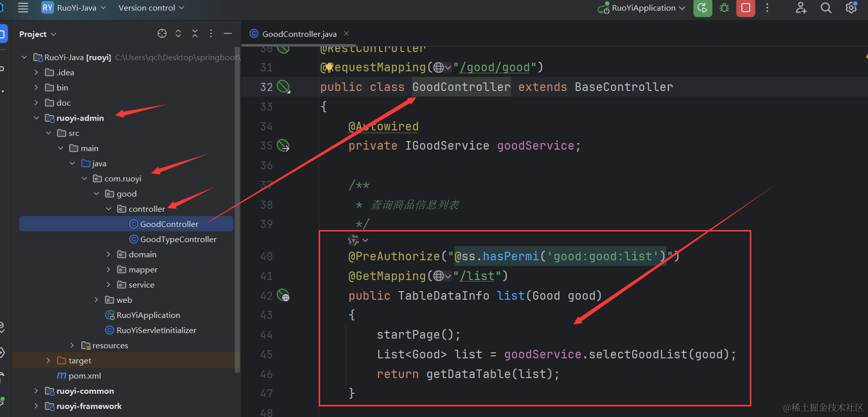Image resolution: width=868 pixels, height=417 pixels.
Task: Click the Code With Me icon
Action: coord(801,8)
